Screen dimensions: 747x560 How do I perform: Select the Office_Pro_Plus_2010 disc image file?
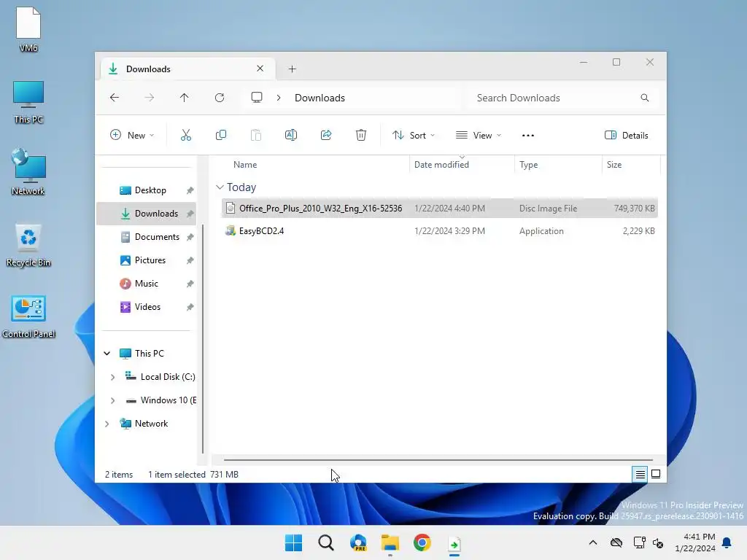439,208
